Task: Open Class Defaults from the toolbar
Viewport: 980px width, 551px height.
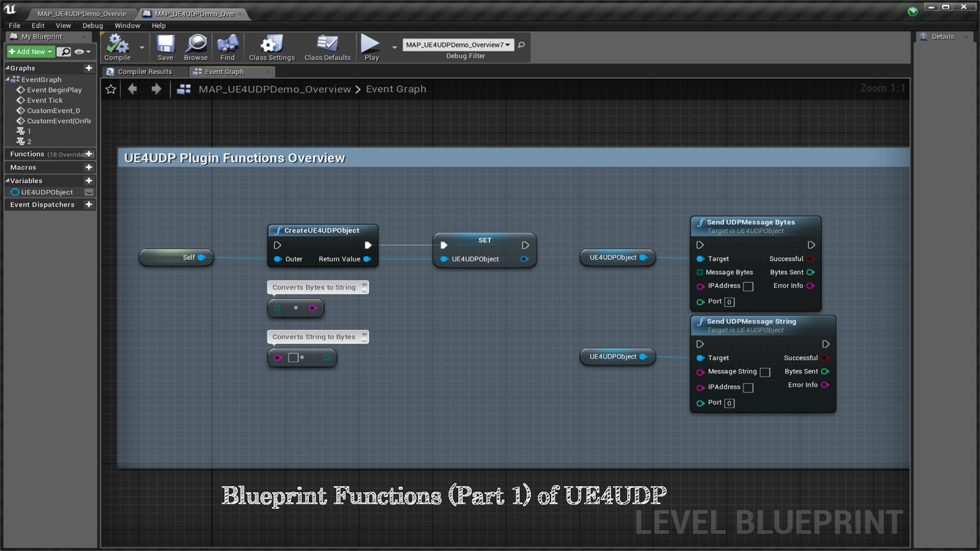Action: (x=327, y=44)
